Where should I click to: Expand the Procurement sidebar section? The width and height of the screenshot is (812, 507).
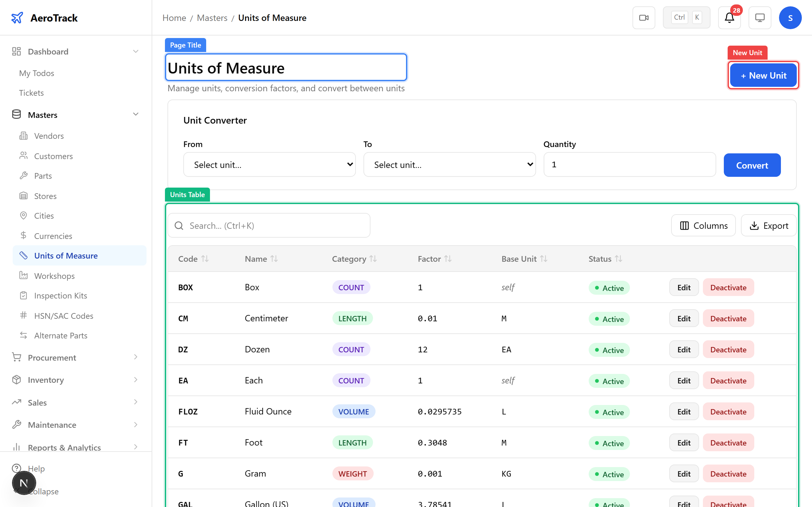[135, 357]
